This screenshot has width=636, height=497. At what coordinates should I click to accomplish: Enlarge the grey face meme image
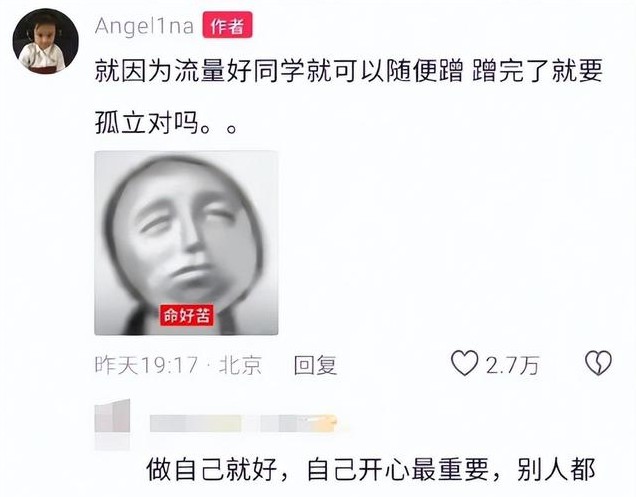tap(186, 243)
